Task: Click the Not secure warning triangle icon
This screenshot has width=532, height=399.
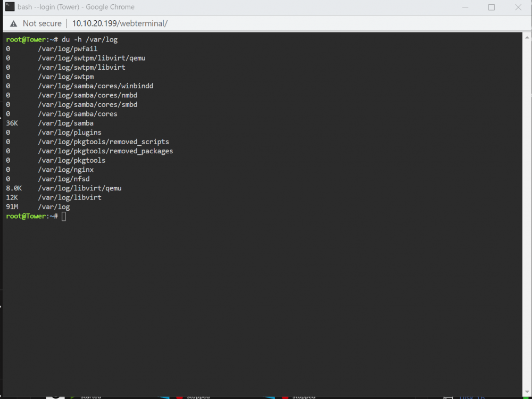Action: click(x=14, y=24)
